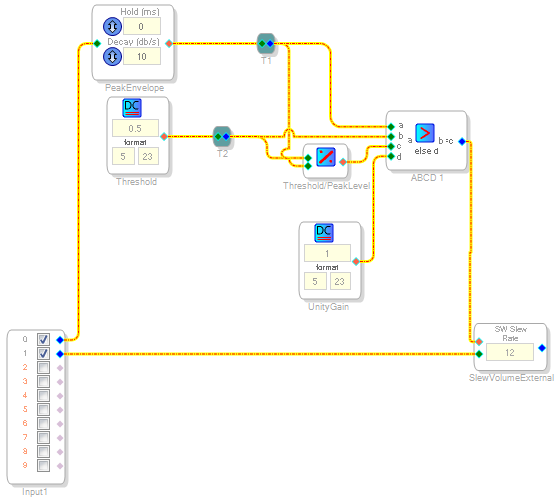Click the divide icon in Threshold/PeakLevel block

(x=326, y=157)
